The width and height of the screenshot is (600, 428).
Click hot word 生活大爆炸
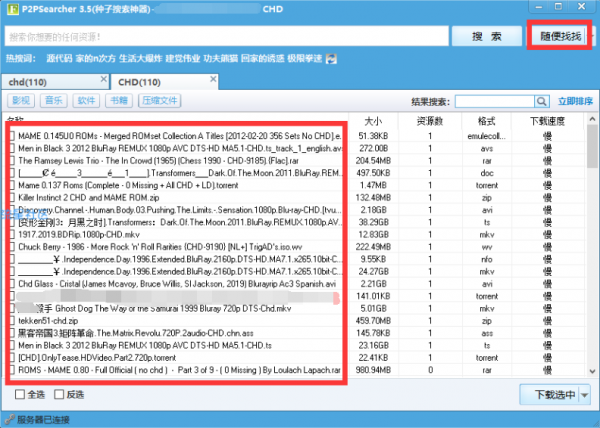tap(140, 59)
